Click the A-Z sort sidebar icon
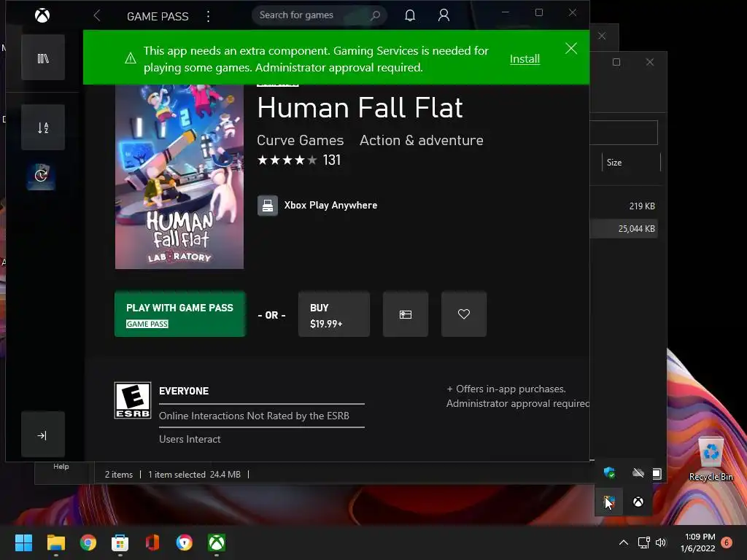 [x=43, y=128]
